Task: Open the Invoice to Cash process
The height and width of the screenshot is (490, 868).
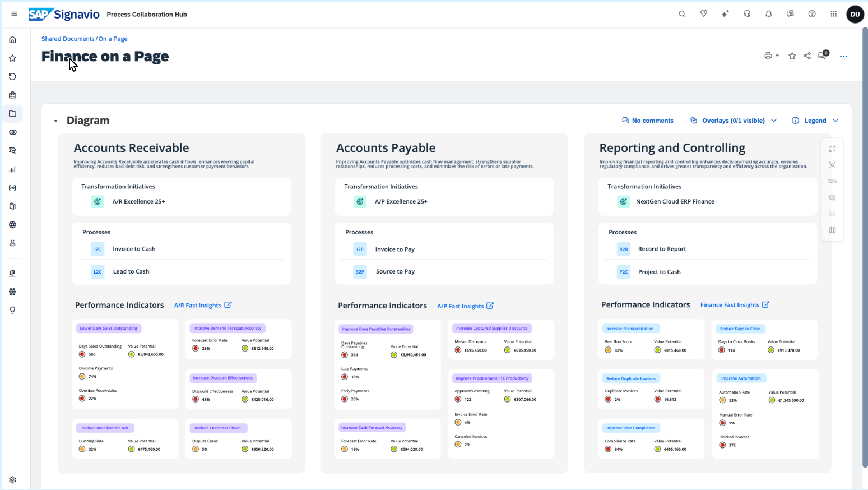Action: [134, 249]
